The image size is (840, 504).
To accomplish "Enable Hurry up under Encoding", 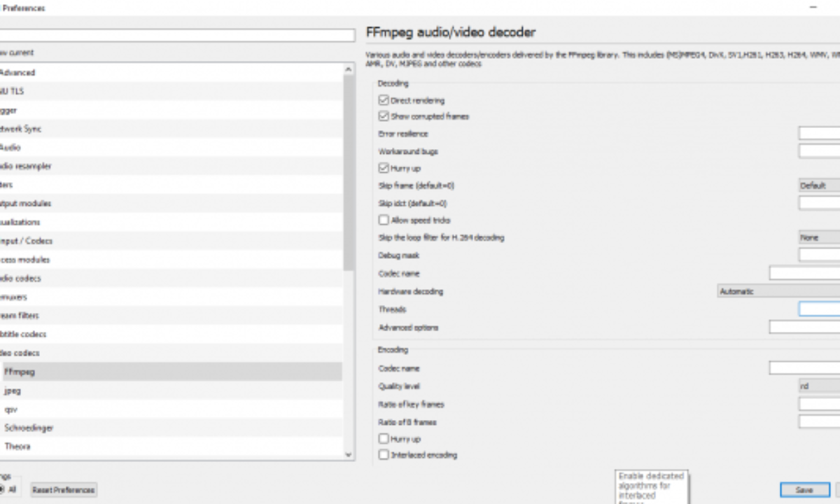I will [383, 439].
